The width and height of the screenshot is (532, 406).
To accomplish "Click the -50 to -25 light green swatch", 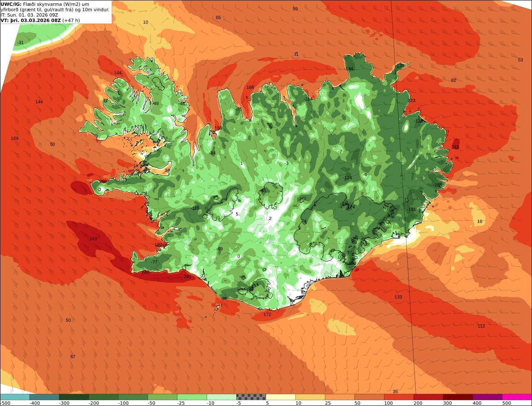I will pos(162,397).
